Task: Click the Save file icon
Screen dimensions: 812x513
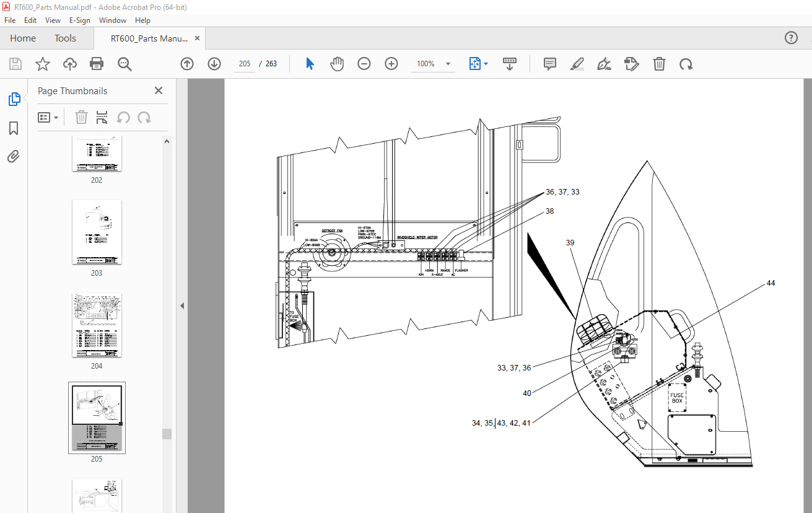Action: coord(15,64)
